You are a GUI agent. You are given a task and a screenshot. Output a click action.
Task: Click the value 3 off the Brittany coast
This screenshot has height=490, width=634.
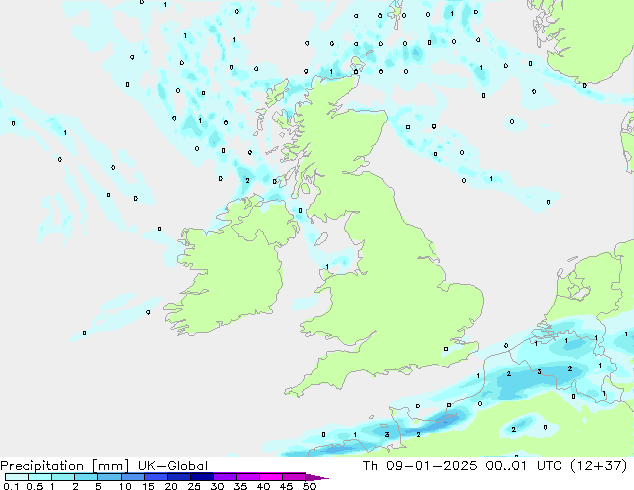pyautogui.click(x=387, y=435)
